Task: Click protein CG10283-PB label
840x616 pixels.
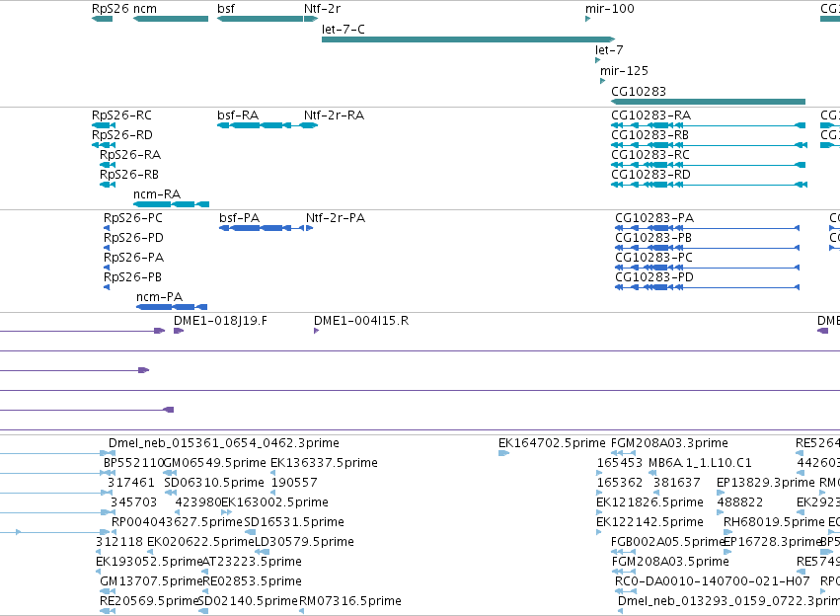Action: point(653,238)
